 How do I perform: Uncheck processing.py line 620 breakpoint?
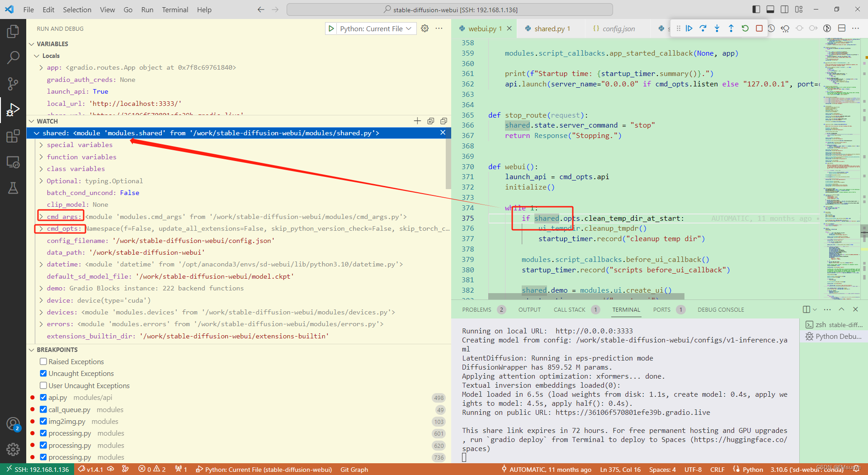pos(43,445)
